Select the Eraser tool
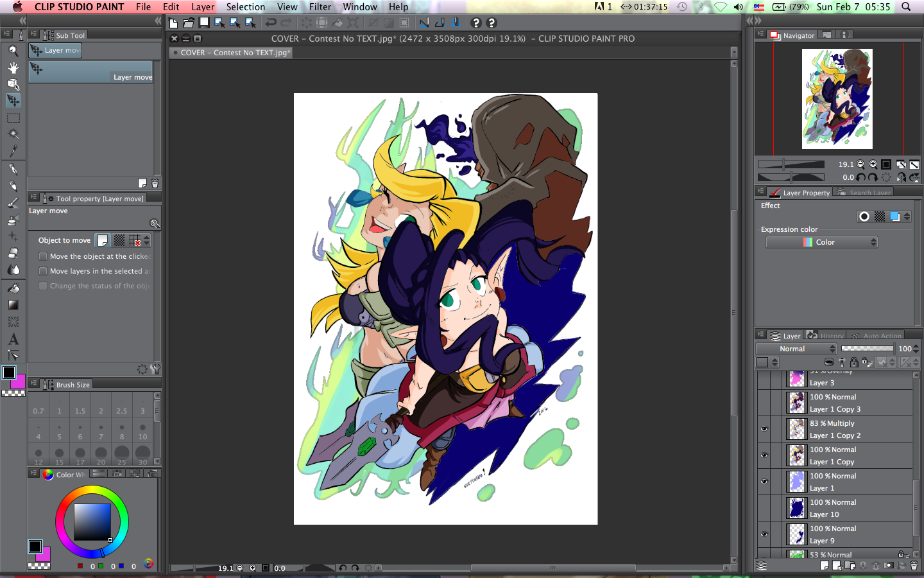Screen dimensions: 924x578 [x=13, y=253]
